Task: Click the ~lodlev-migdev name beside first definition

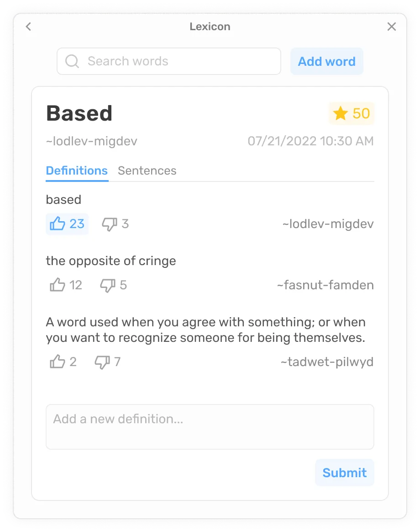Action: click(x=328, y=224)
